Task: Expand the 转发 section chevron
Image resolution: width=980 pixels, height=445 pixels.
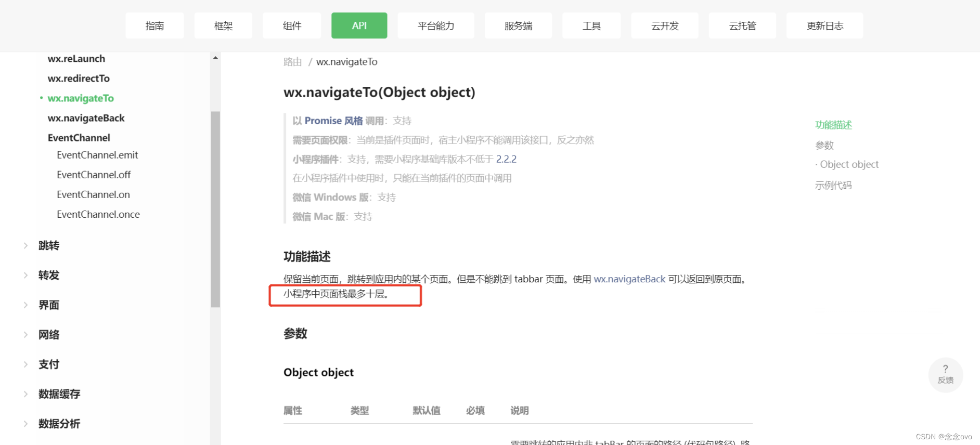Action: 25,275
